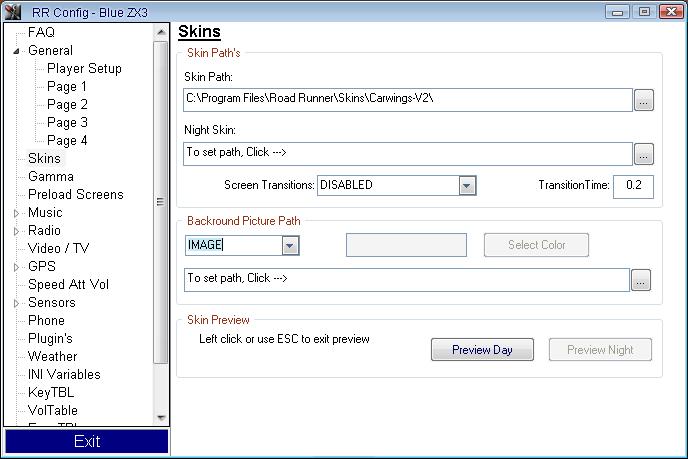Click the RR Config app icon in title bar

pos(13,11)
